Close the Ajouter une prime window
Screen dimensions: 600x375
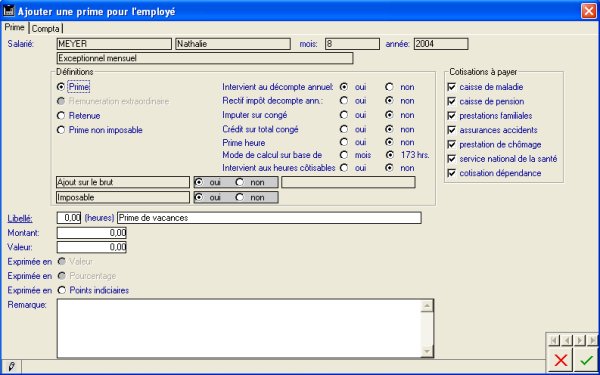point(589,11)
